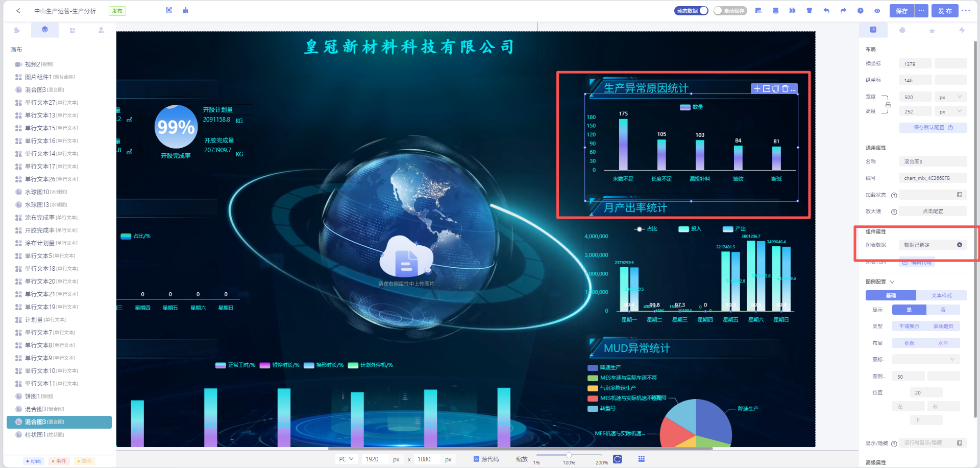This screenshot has width=980, height=468.
Task: Open the user tab in the left panel
Action: (101, 30)
